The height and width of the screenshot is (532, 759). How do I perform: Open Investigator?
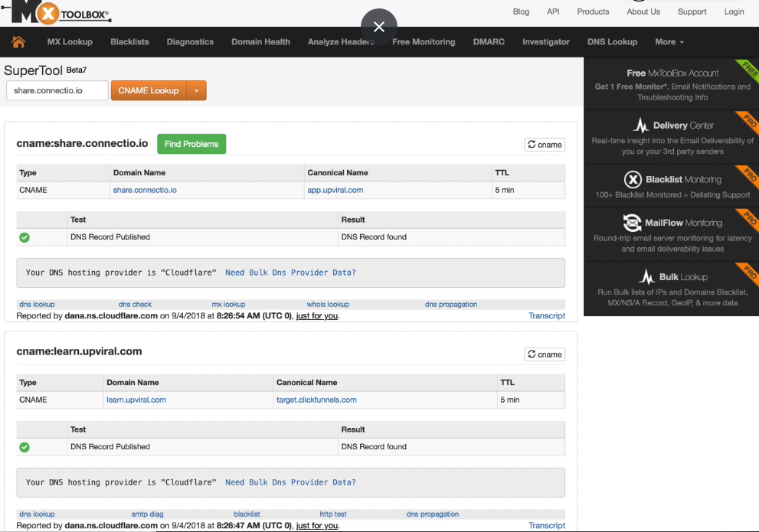pos(546,42)
